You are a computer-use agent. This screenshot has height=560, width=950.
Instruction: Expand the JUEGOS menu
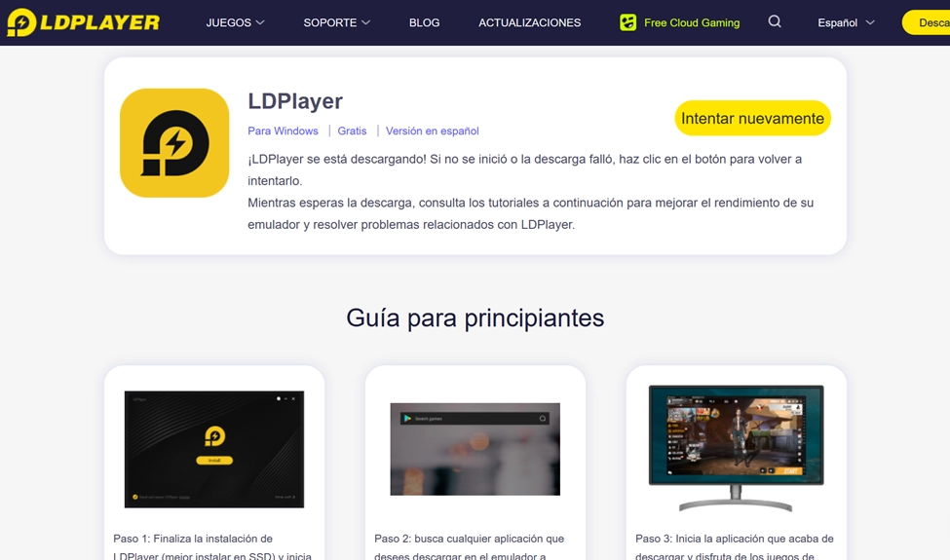click(x=235, y=22)
